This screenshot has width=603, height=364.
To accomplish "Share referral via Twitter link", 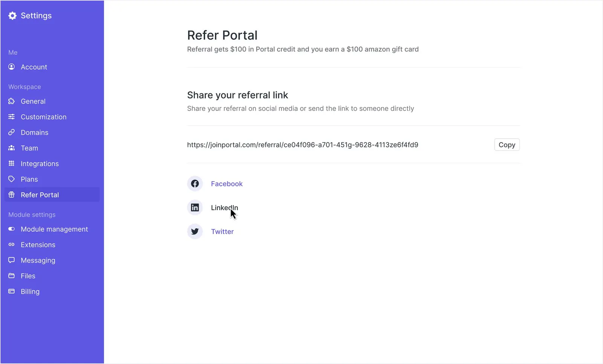I will pyautogui.click(x=222, y=231).
